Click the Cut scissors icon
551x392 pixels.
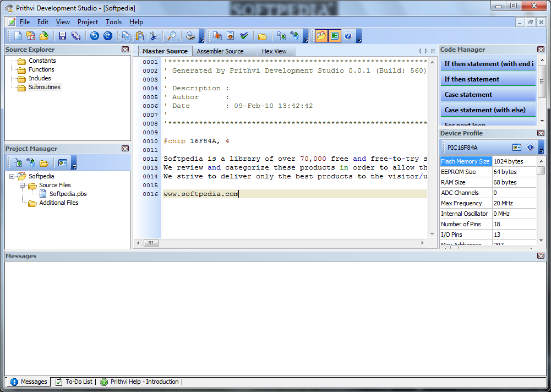pyautogui.click(x=153, y=36)
